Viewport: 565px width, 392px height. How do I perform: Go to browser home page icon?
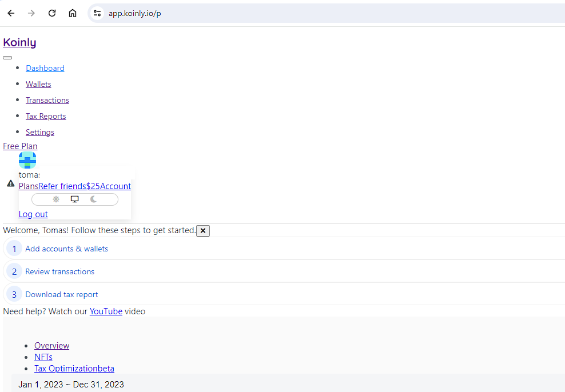click(x=73, y=13)
